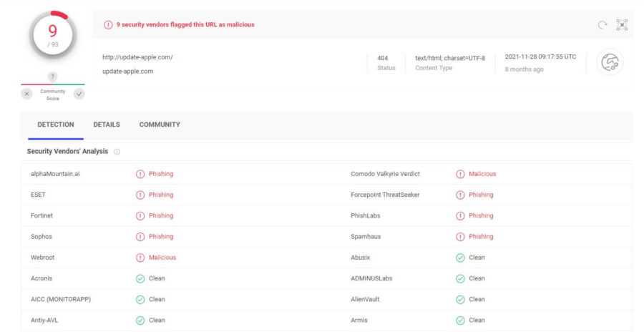Click the Spamhaus Phishing result

click(x=480, y=237)
